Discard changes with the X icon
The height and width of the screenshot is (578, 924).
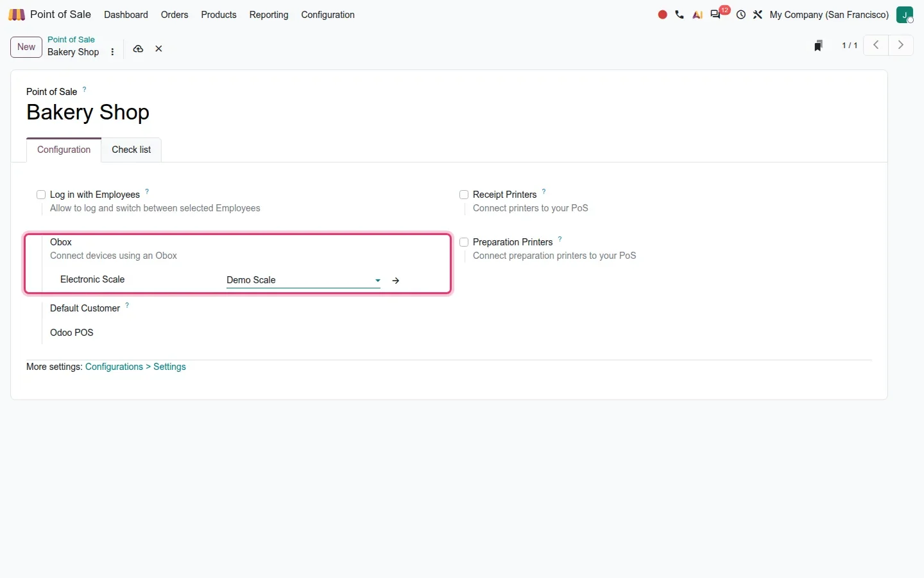158,49
